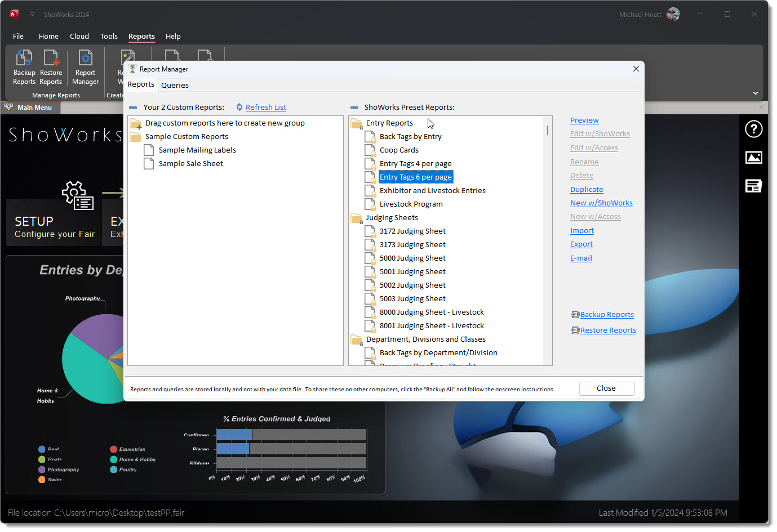Screen dimensions: 777x532
Task: Click the Judging Sheets folder icon
Action: (x=356, y=218)
